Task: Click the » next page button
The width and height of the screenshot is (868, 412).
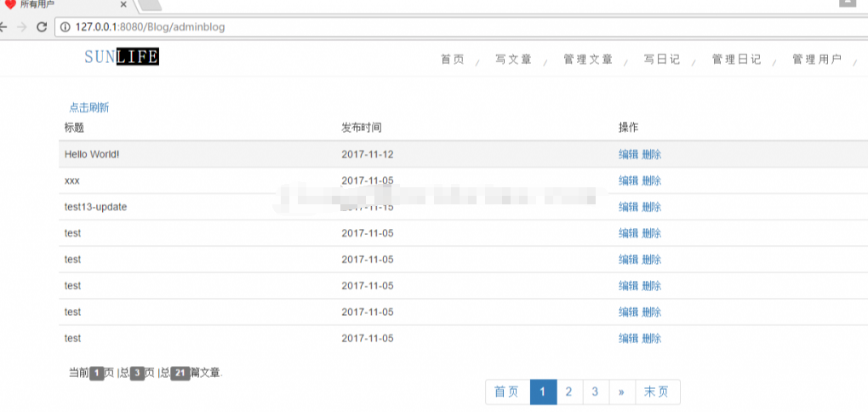Action: (622, 392)
